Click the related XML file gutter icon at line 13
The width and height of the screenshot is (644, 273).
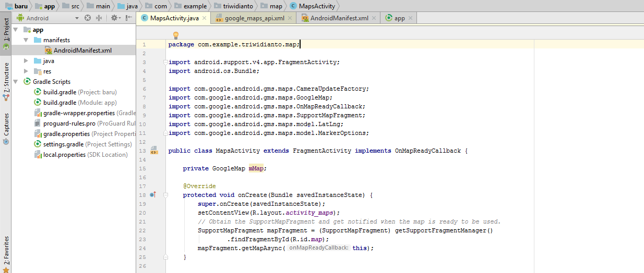[x=153, y=151]
